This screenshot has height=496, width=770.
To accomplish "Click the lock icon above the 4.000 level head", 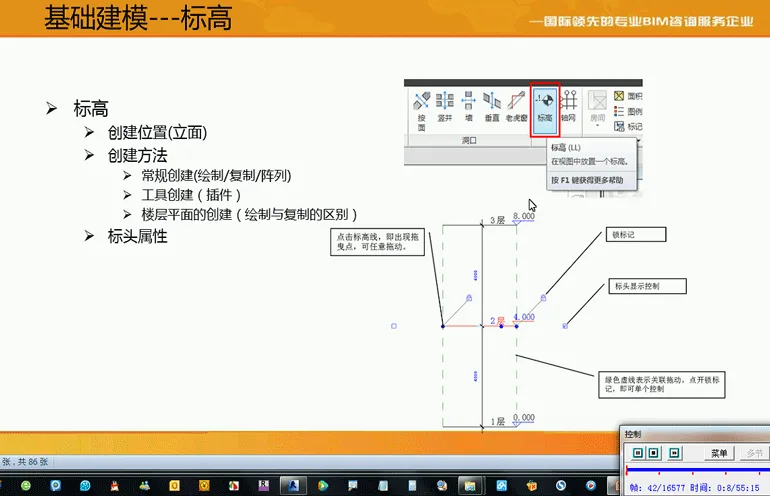I will click(x=543, y=298).
